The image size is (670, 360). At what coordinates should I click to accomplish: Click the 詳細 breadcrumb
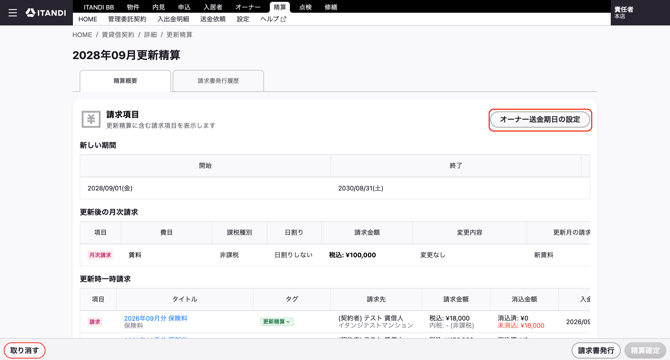(150, 35)
